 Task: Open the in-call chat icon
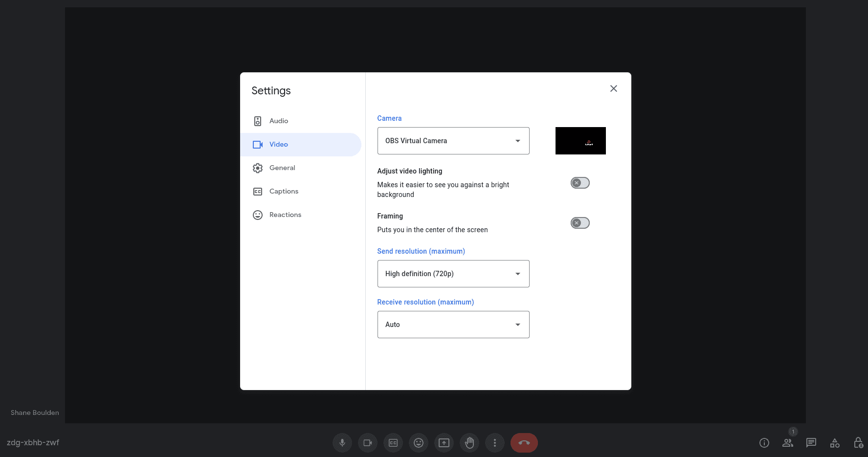coord(811,443)
